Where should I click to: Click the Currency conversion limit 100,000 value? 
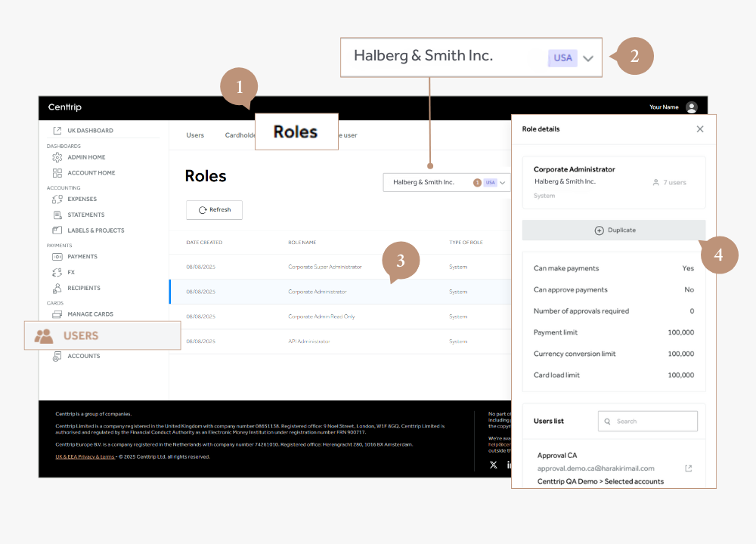[681, 354]
